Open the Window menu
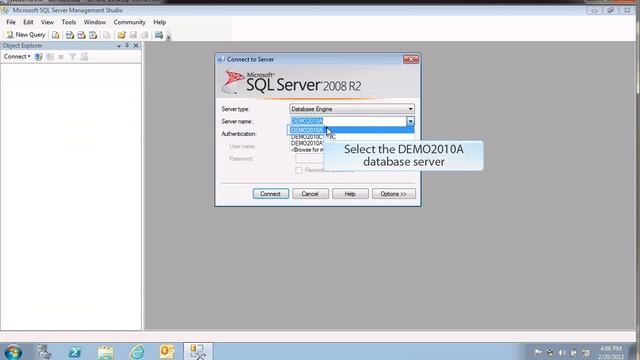Screen dimensions: 640x360 (95, 22)
